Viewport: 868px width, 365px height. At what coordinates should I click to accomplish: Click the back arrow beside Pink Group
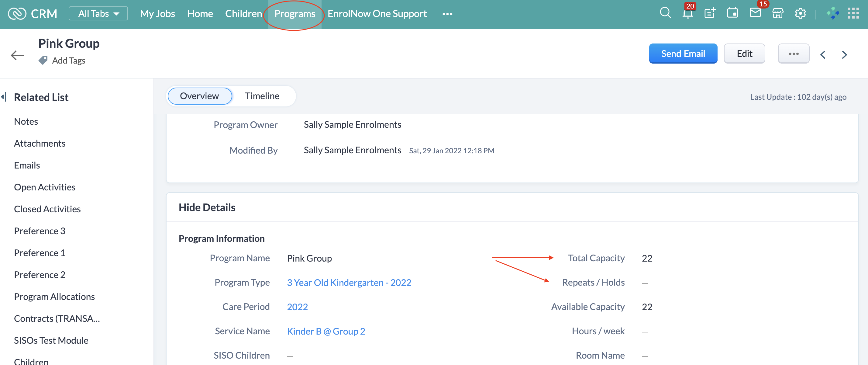pyautogui.click(x=17, y=55)
